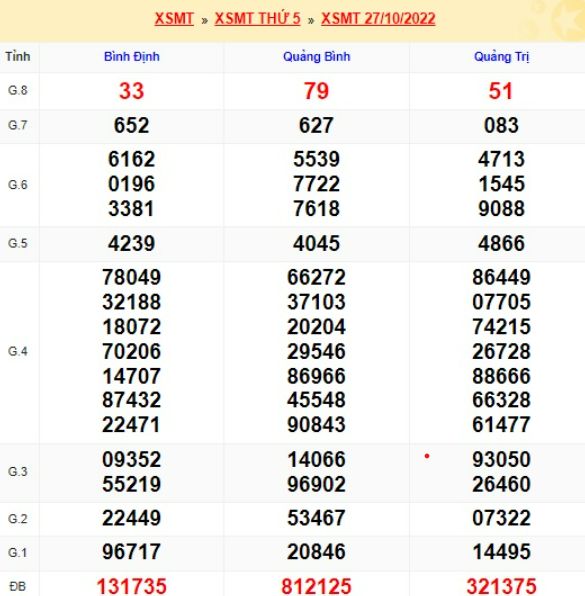The image size is (585, 596).
Task: Select ĐB special prize 321375
Action: pos(501,586)
